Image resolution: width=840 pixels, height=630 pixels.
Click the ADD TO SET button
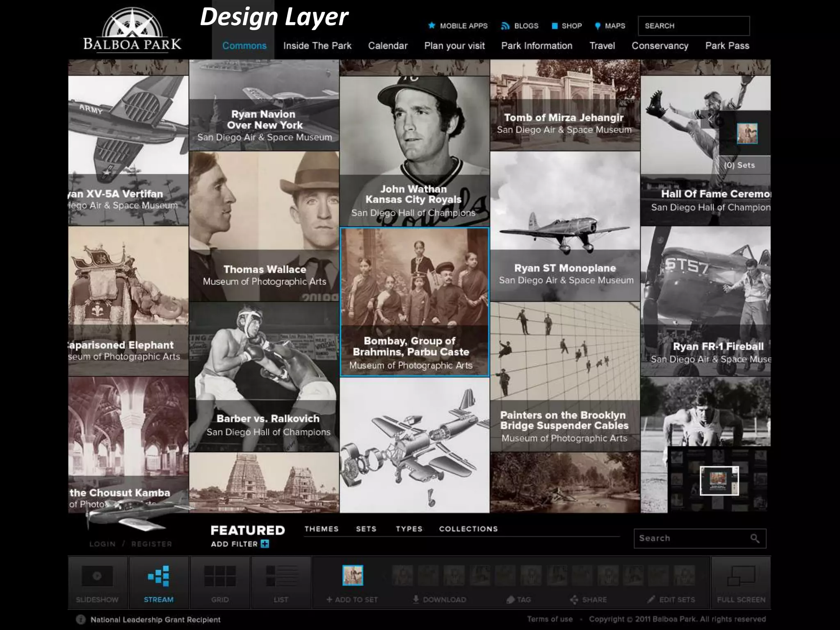tap(352, 600)
